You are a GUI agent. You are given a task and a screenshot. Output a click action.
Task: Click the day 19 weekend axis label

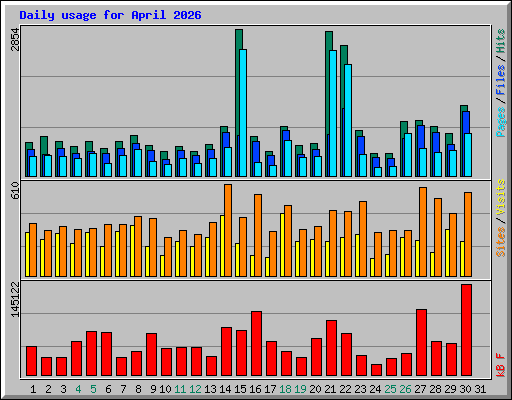coord(300,389)
